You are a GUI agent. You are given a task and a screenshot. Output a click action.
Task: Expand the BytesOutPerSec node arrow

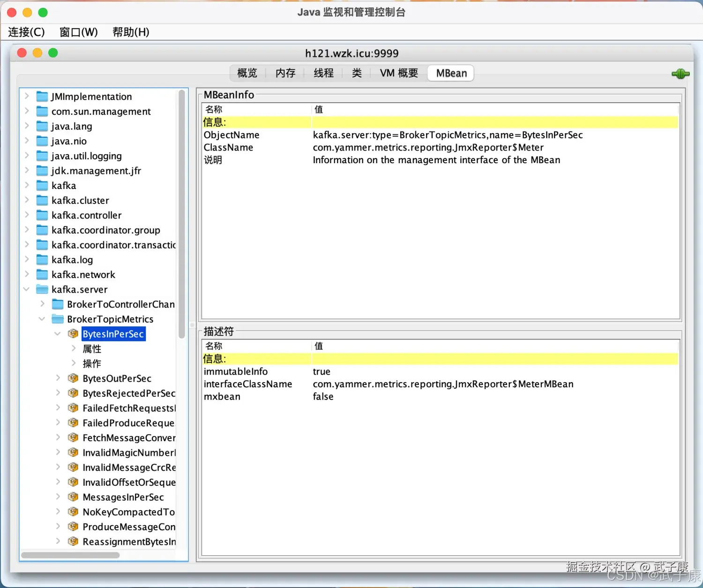pos(58,378)
